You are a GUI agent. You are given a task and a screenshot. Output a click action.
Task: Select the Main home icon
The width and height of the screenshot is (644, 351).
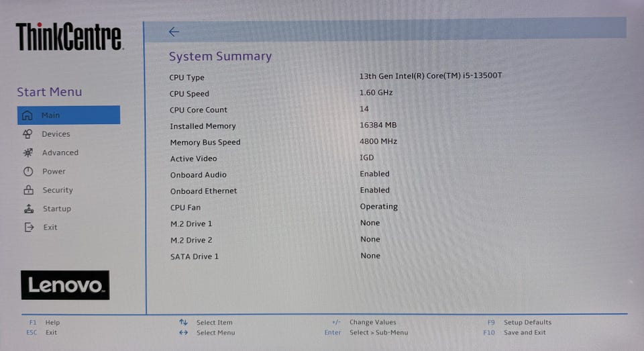[x=27, y=115]
